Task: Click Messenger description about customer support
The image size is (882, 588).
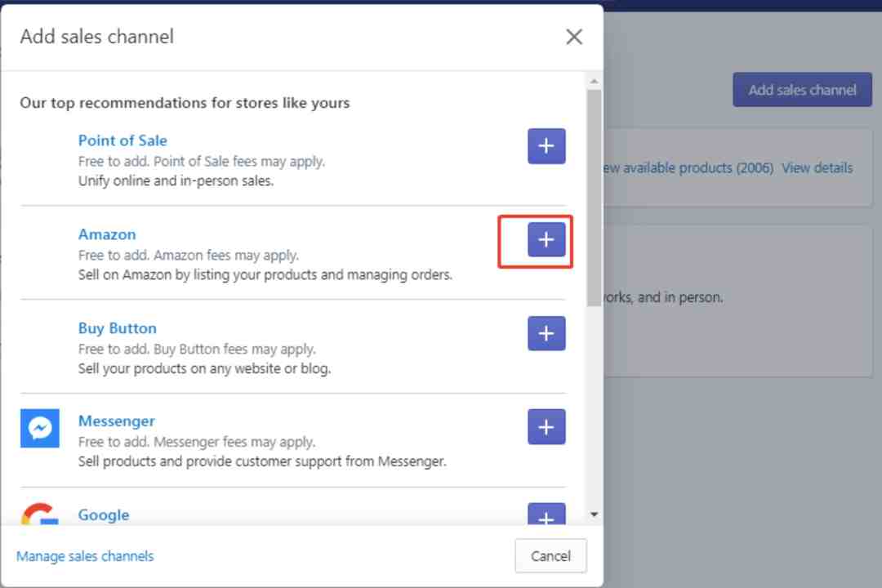Action: [x=262, y=461]
